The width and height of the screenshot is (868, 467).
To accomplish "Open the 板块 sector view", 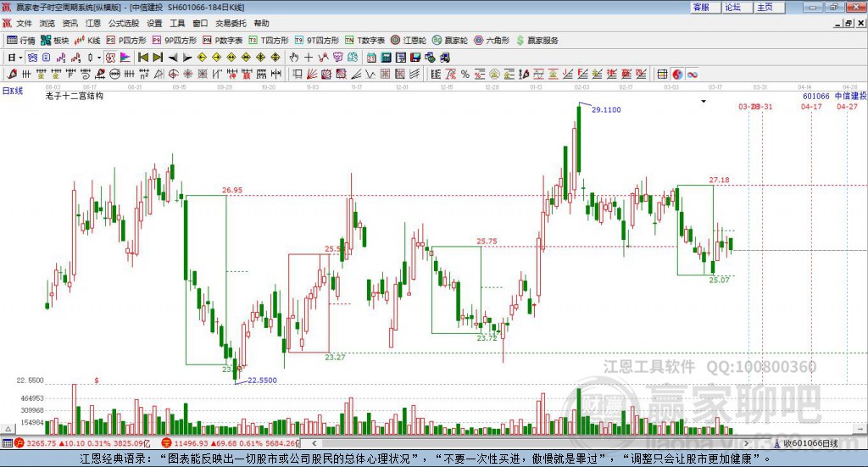I will pos(54,41).
